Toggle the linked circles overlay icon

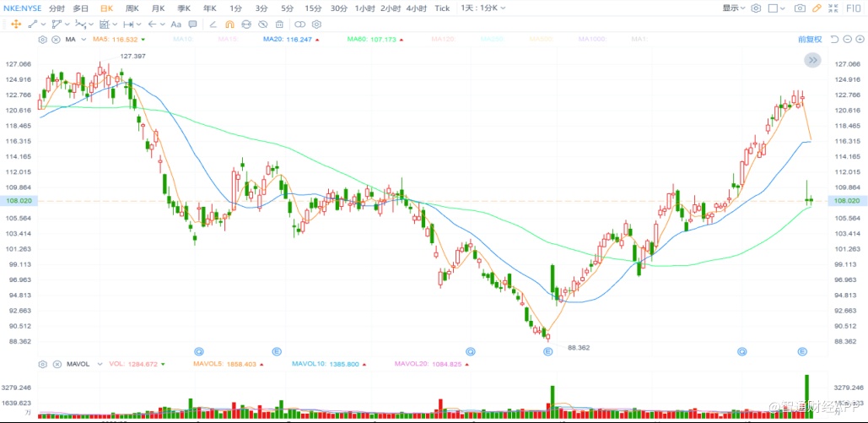coord(300,24)
